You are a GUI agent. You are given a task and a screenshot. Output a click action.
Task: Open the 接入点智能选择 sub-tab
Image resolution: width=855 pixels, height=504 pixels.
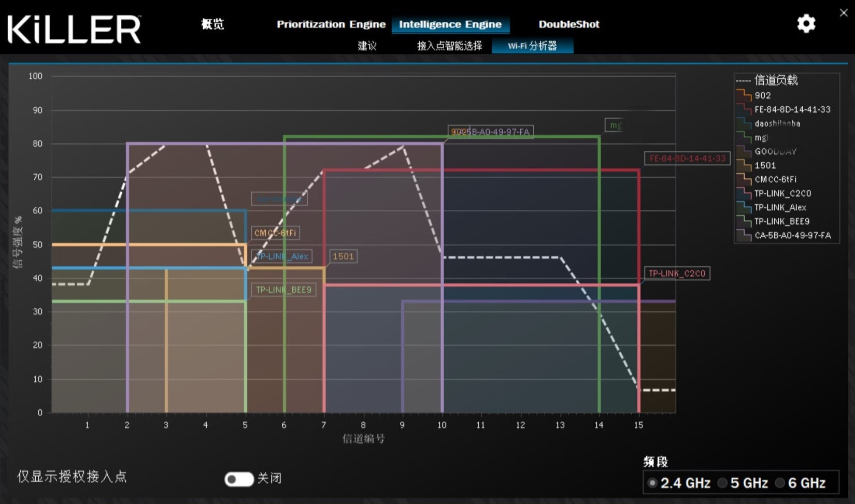pyautogui.click(x=449, y=46)
